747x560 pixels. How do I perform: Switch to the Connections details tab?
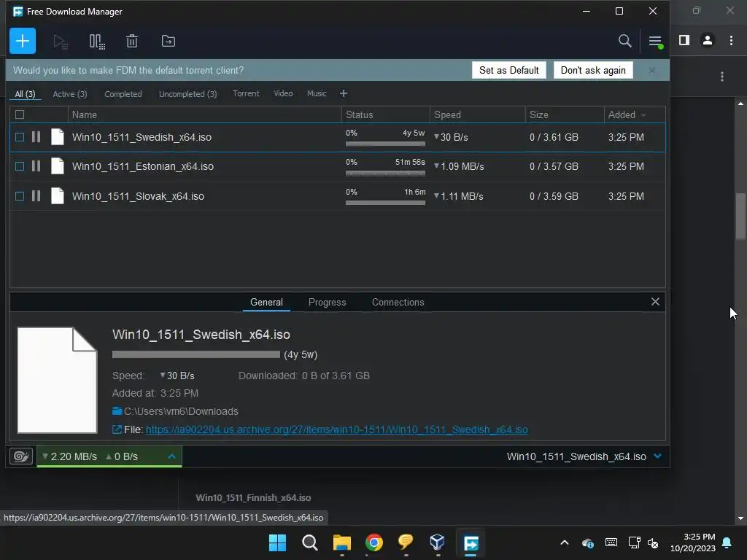pos(398,302)
